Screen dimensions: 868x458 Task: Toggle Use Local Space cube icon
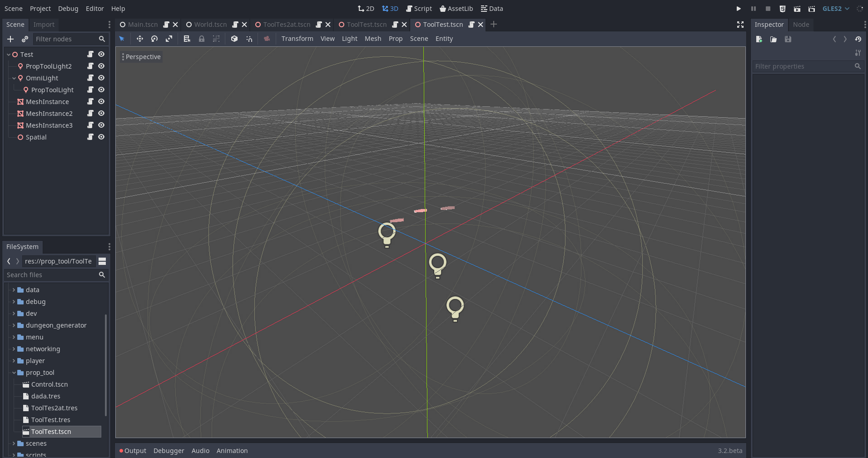234,39
